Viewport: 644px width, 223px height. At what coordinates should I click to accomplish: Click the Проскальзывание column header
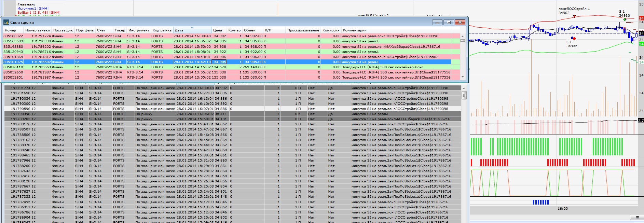(303, 30)
